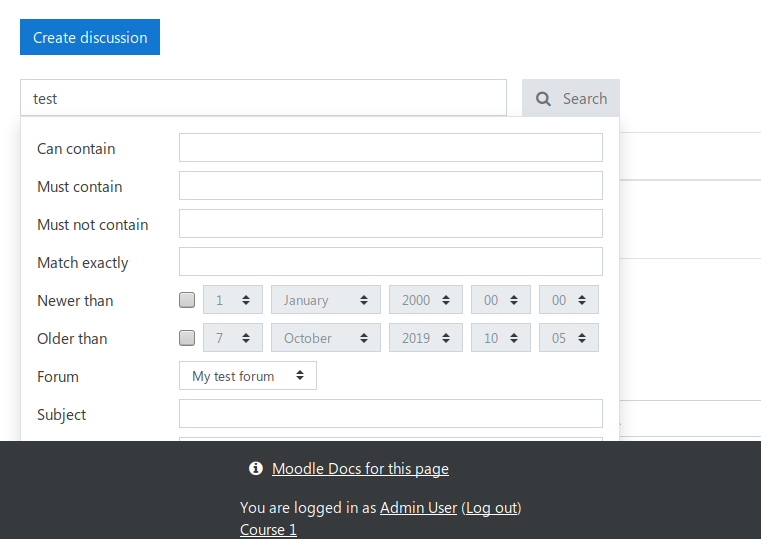Enable the Newer than checkbox
Screen dimensions: 761x539
[x=187, y=300]
